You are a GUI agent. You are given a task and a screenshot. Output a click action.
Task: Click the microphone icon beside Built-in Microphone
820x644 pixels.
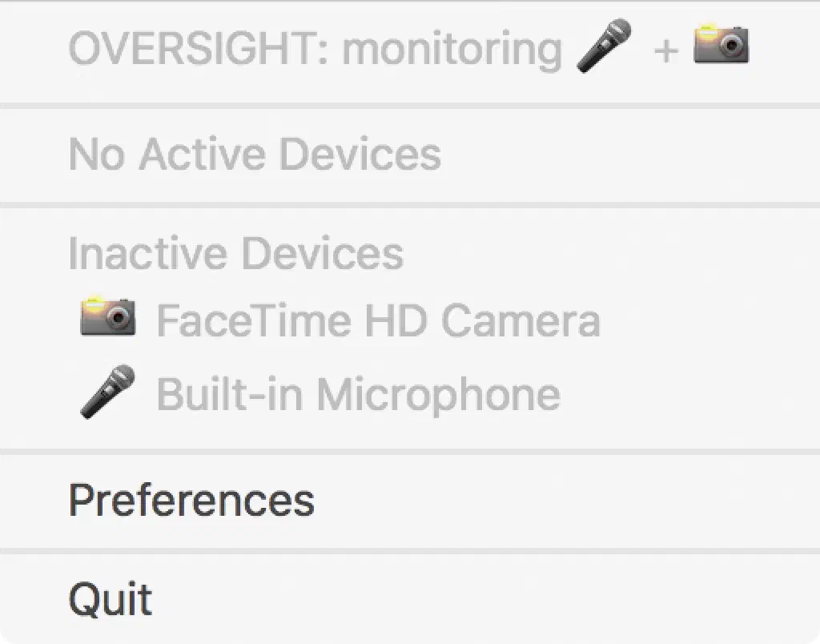pos(107,391)
